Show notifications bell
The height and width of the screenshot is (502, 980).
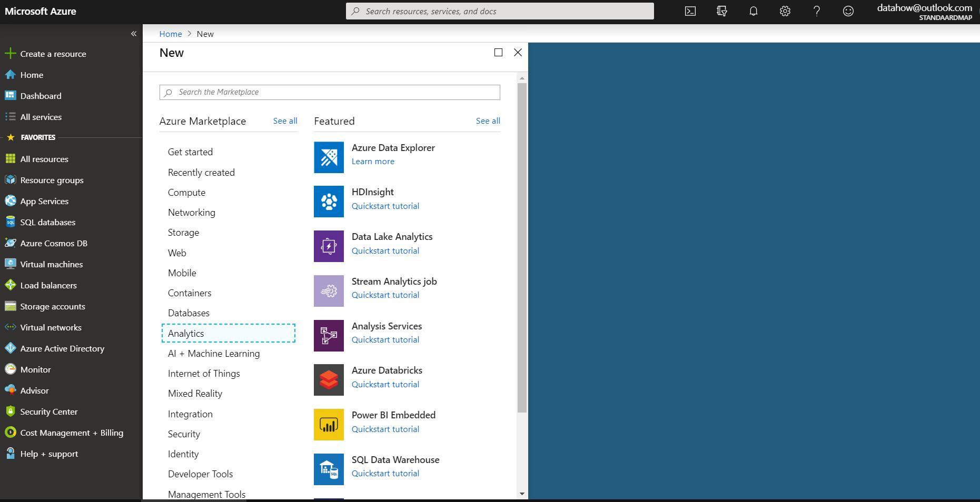[x=753, y=11]
